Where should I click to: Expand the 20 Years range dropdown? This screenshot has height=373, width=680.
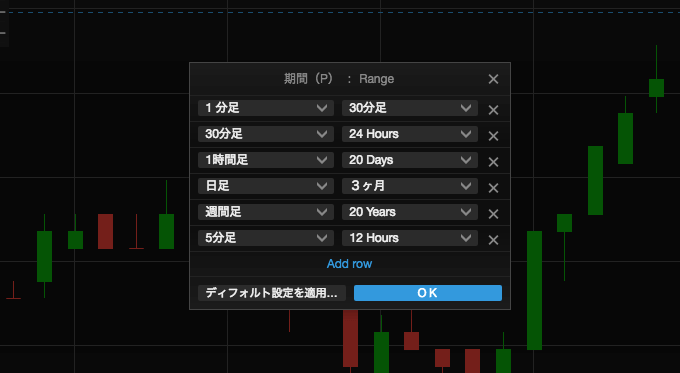[410, 212]
